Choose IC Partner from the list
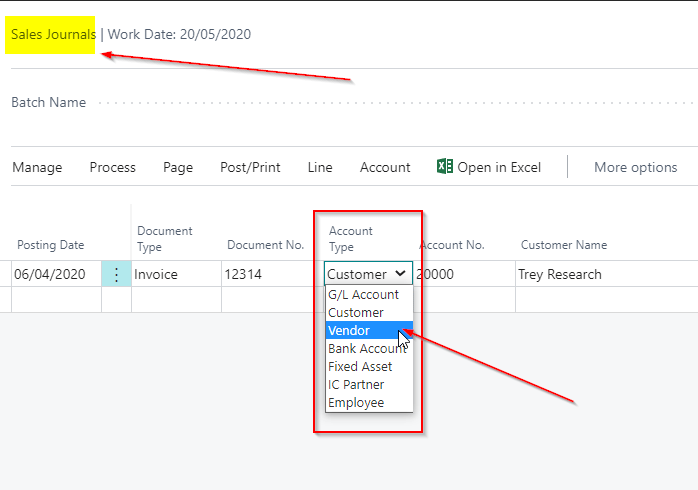This screenshot has height=490, width=698. point(356,385)
